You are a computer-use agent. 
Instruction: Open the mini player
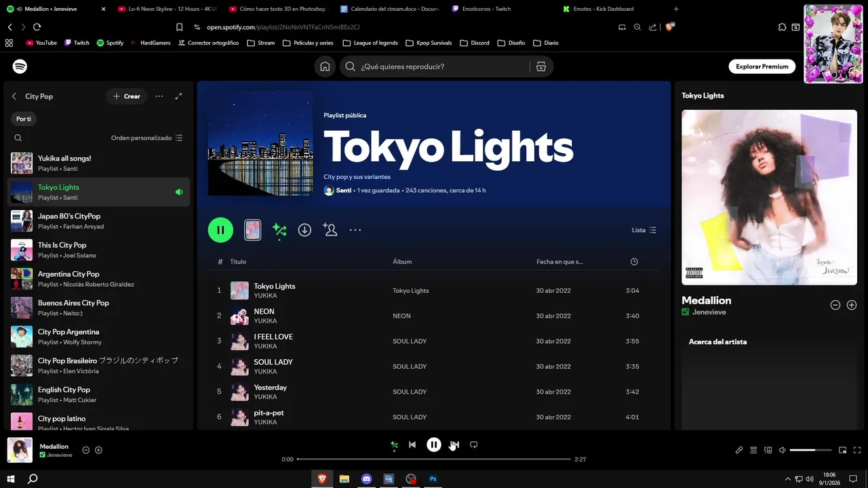click(843, 450)
